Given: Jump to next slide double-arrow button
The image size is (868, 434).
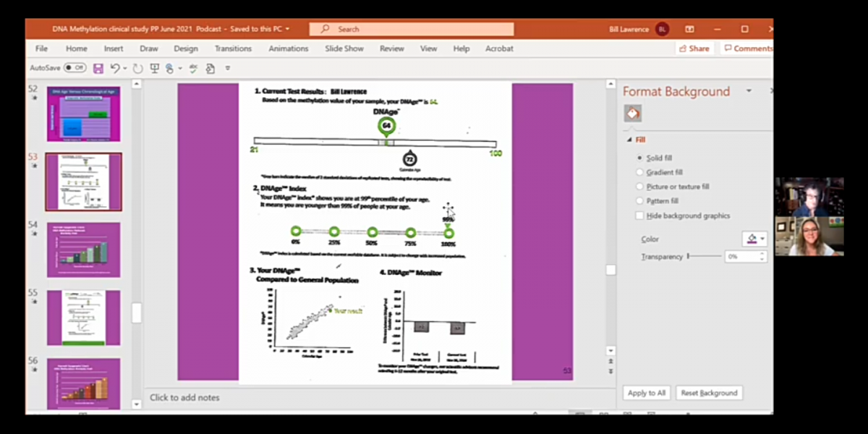Looking at the screenshot, I should click(x=611, y=372).
